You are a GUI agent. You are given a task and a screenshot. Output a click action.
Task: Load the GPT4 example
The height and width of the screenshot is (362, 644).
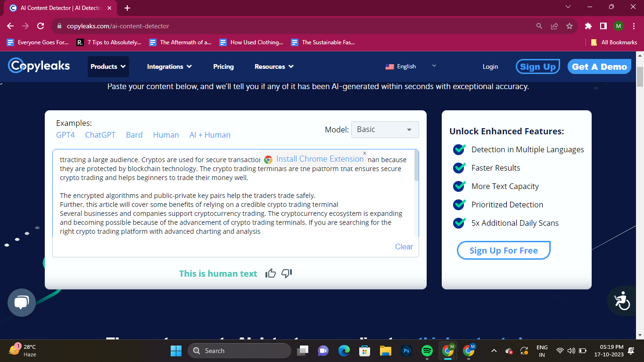click(66, 135)
